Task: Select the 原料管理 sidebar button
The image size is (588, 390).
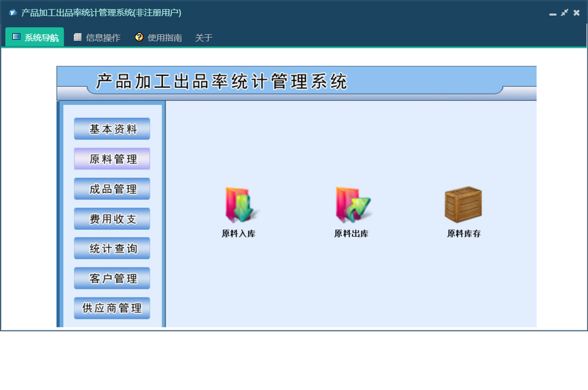Action: [112, 159]
